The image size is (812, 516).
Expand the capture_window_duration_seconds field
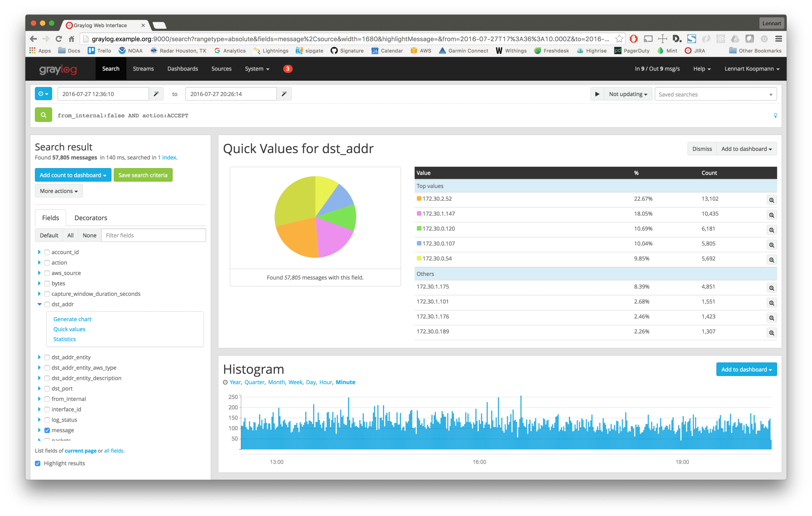coord(39,294)
